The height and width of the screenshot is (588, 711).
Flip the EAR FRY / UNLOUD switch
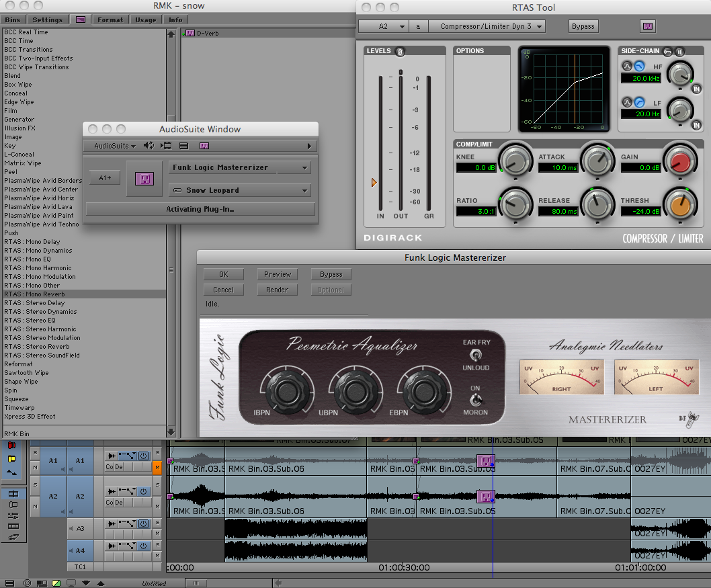pos(476,355)
